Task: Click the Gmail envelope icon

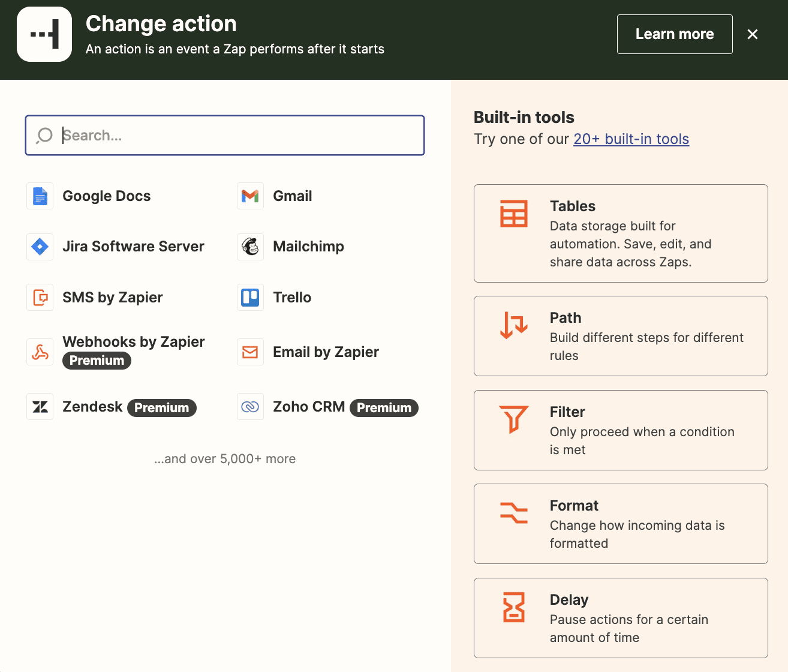Action: (x=250, y=196)
